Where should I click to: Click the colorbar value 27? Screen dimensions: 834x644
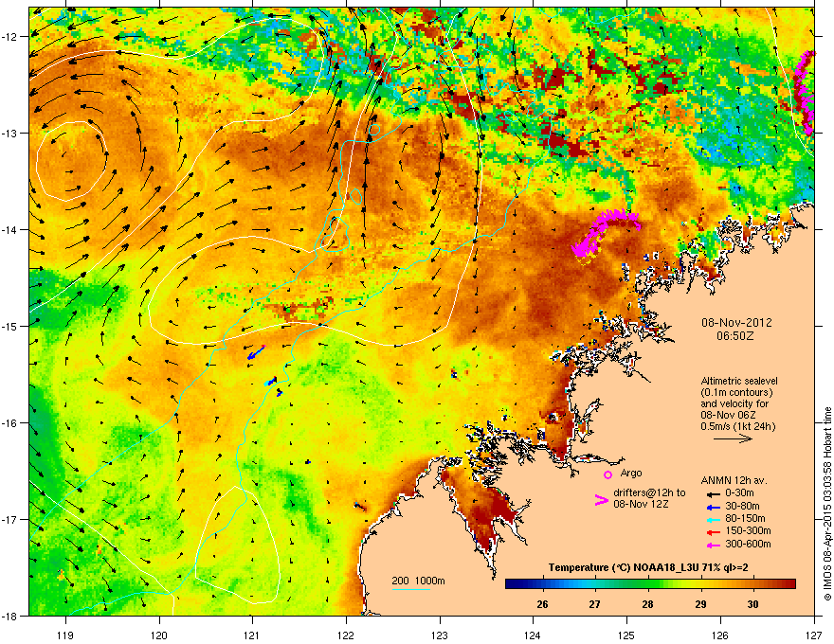(594, 604)
